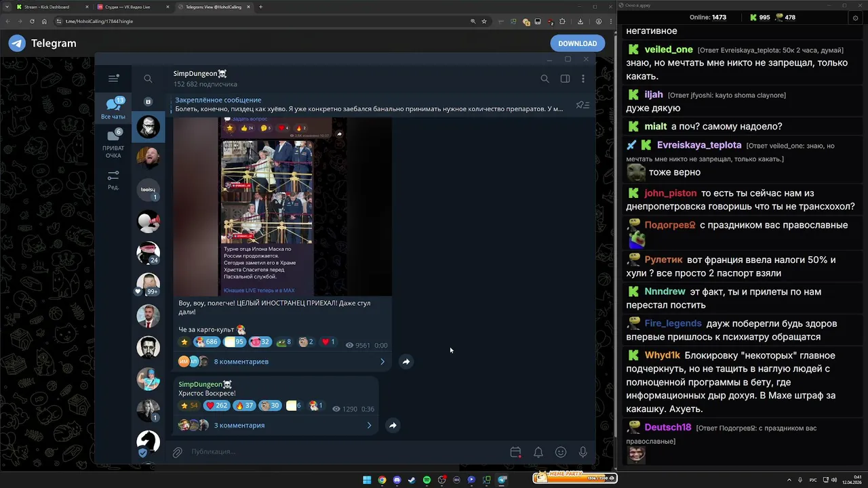Expand the '8 комментариев' thread
Image resolution: width=868 pixels, height=488 pixels.
point(282,361)
